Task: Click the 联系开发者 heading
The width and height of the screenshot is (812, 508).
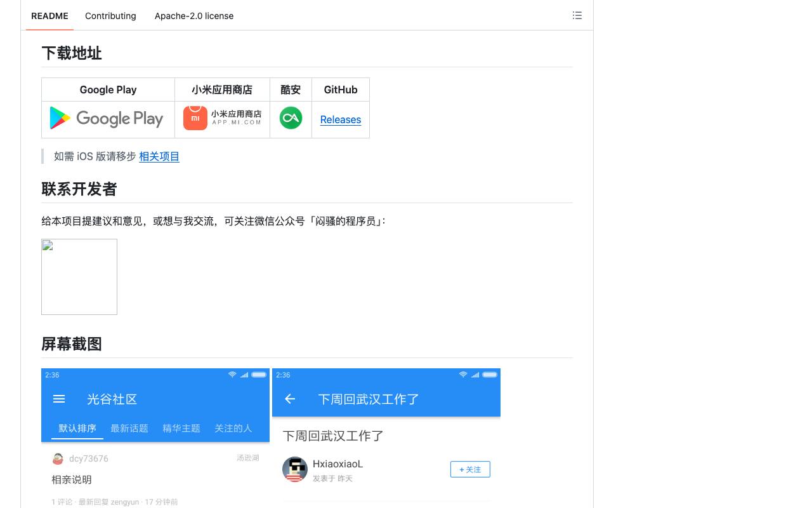Action: pyautogui.click(x=79, y=189)
